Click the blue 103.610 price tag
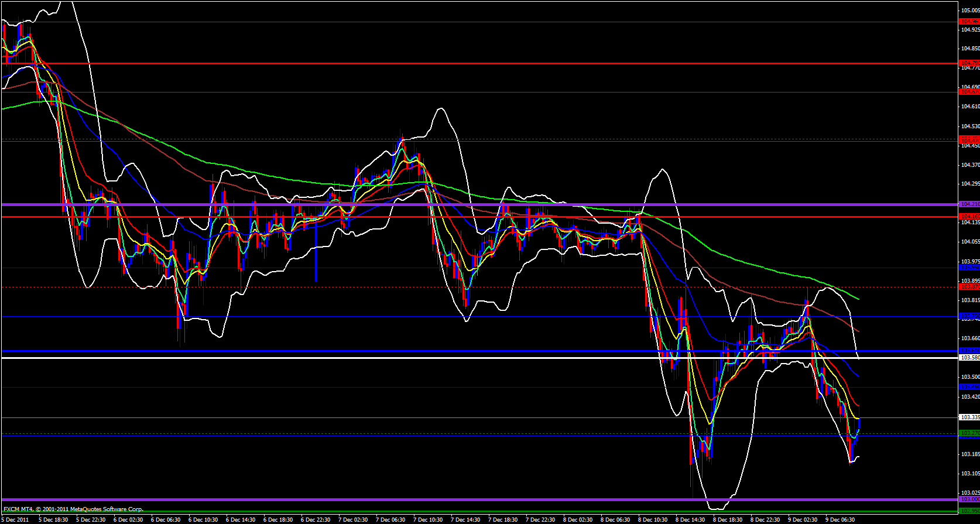 click(x=969, y=351)
